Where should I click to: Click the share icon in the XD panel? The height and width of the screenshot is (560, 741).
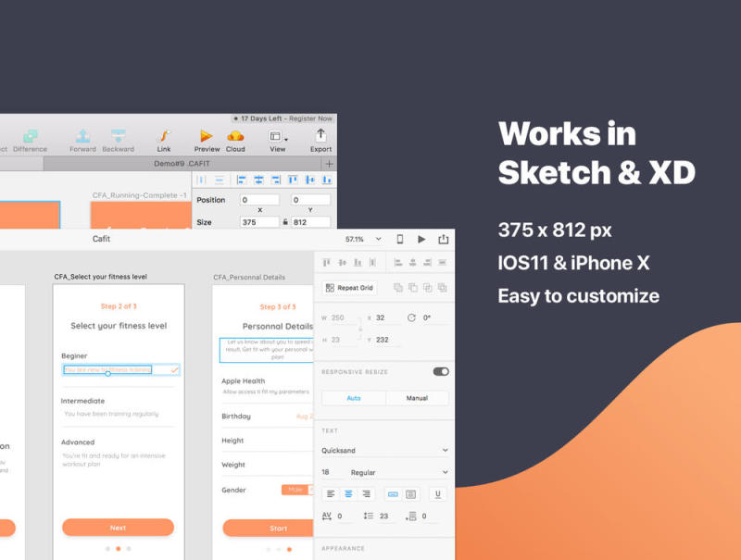[x=443, y=239]
